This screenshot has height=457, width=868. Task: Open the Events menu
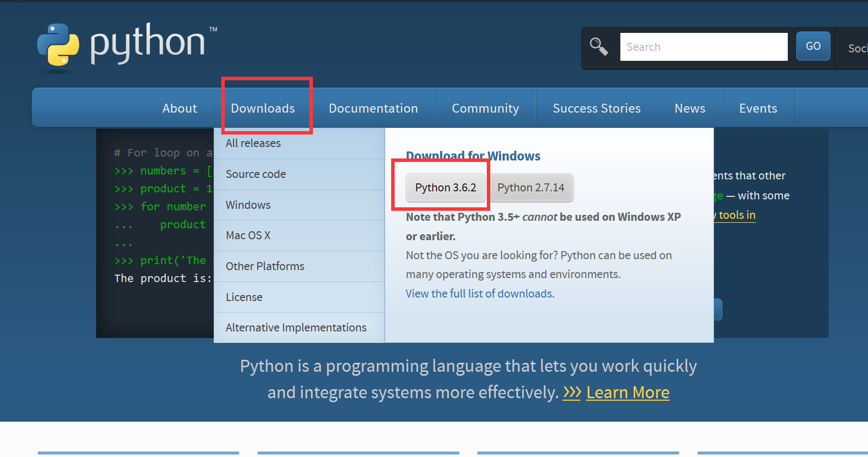(x=758, y=108)
